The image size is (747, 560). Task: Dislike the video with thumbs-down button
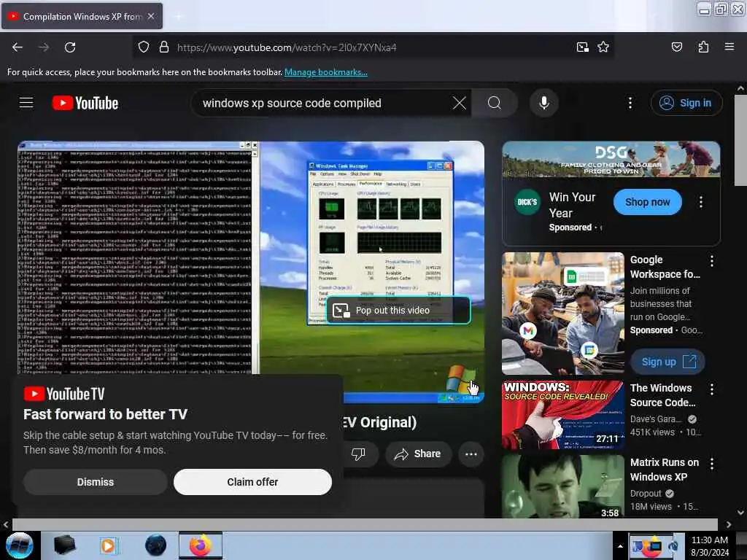tap(358, 454)
